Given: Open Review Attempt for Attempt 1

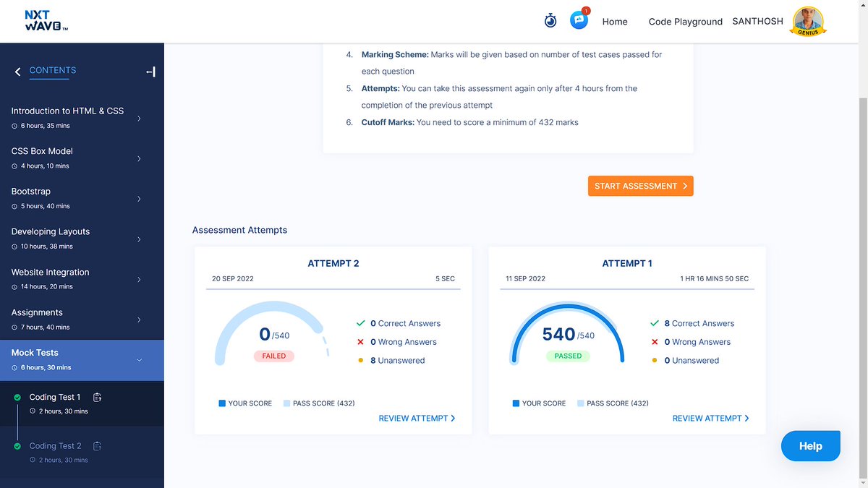Looking at the screenshot, I should (711, 418).
